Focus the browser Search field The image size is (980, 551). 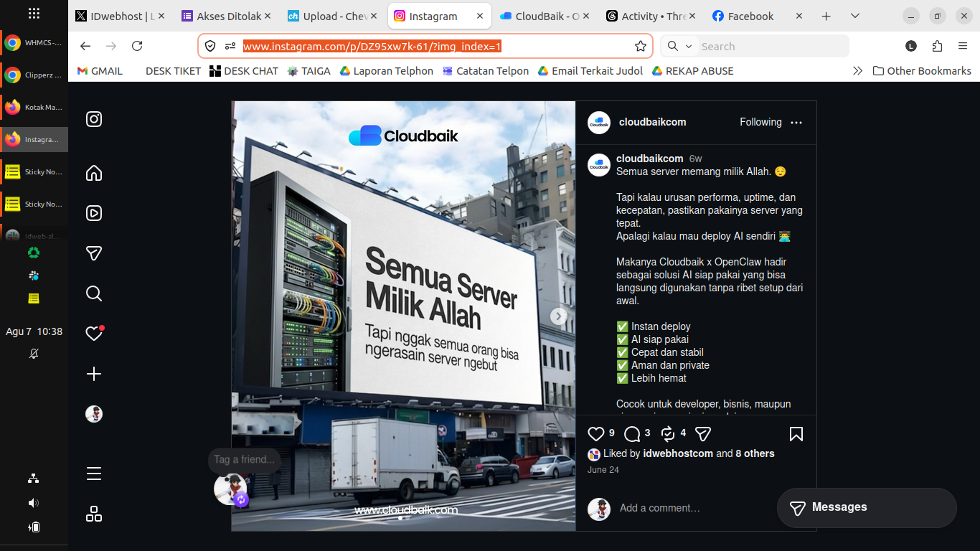(772, 46)
